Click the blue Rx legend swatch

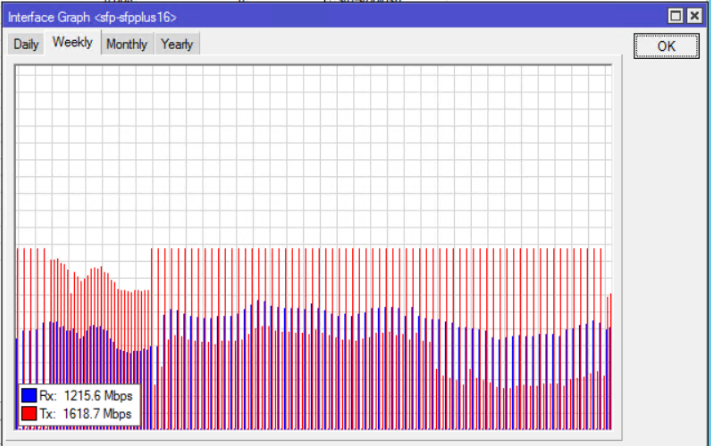click(x=29, y=395)
